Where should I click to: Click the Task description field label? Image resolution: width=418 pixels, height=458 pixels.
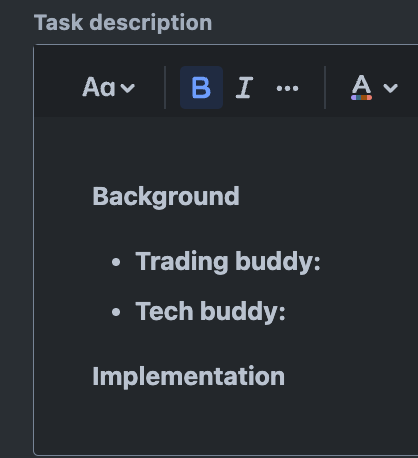coord(123,23)
